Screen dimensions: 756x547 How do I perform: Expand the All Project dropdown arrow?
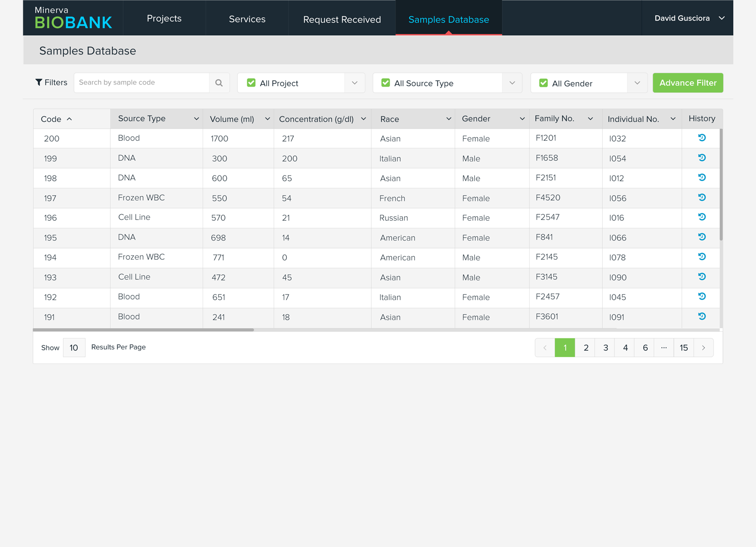354,83
